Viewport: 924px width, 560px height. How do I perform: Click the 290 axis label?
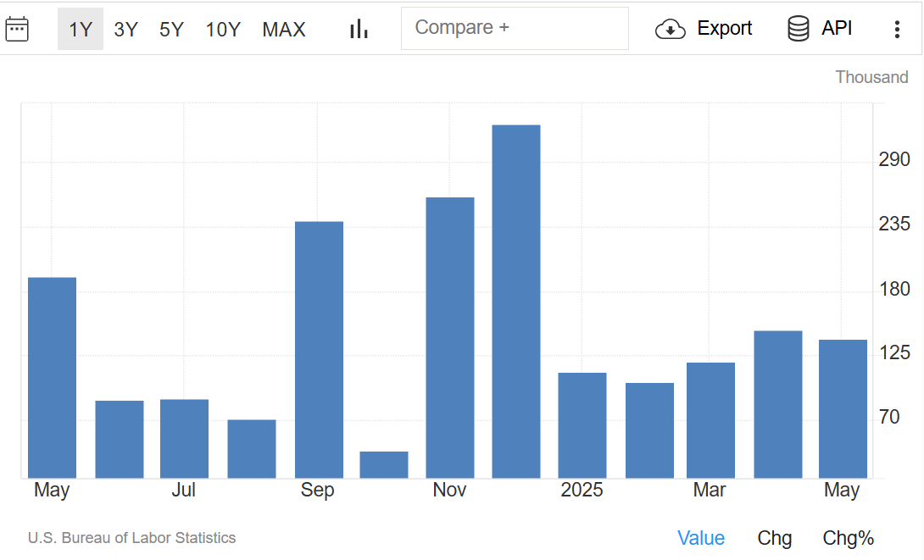click(x=894, y=159)
